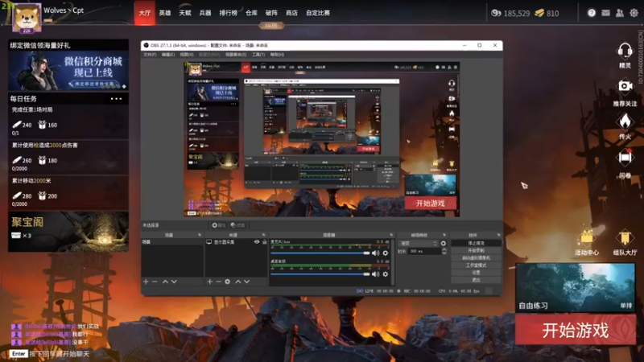Open the 自定比赛 tab
The width and height of the screenshot is (644, 362).
pyautogui.click(x=317, y=13)
